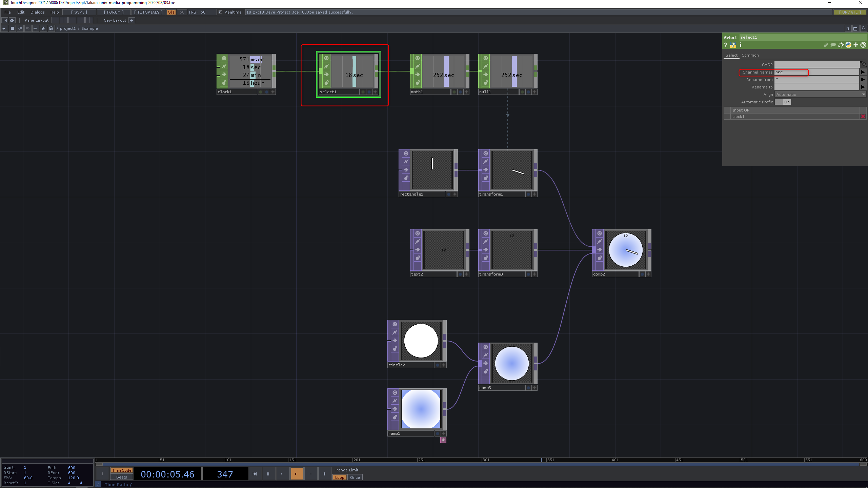868x488 pixels.
Task: Toggle the Realtime checkbox
Action: (x=221, y=12)
